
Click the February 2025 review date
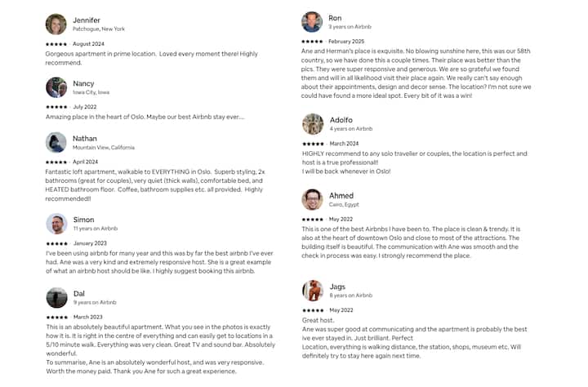click(x=346, y=41)
